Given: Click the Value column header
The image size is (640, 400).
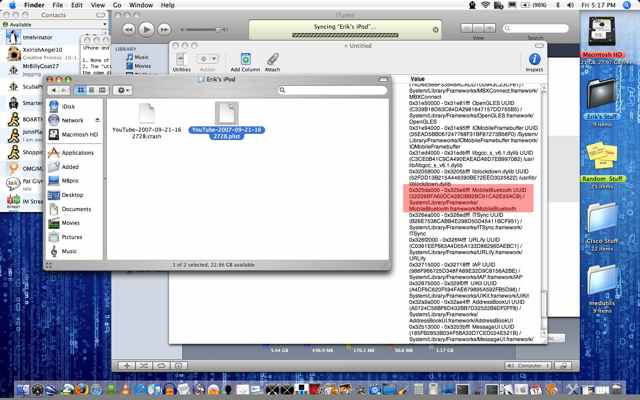Looking at the screenshot, I should 418,79.
